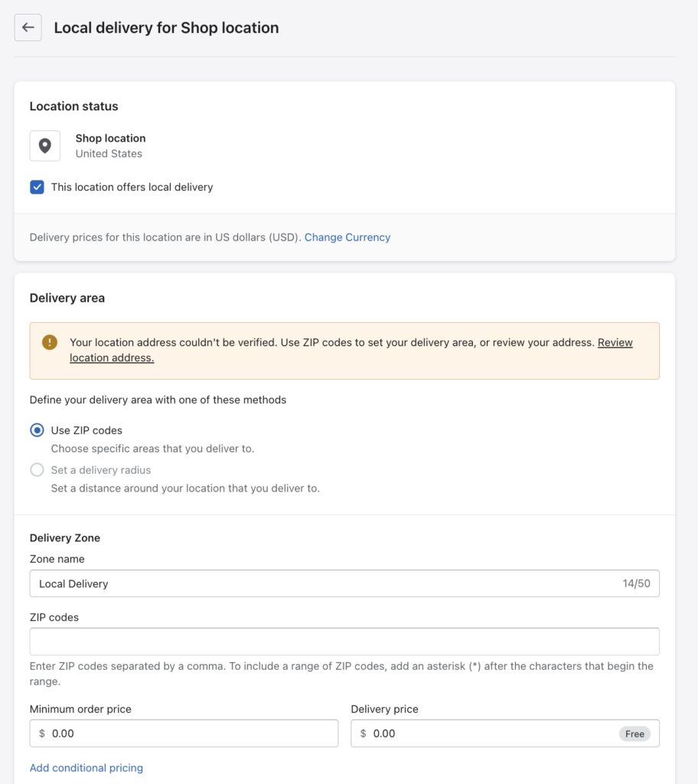Click the 'Local delivery for Shop location' heading
Image resolution: width=698 pixels, height=784 pixels.
coord(166,28)
